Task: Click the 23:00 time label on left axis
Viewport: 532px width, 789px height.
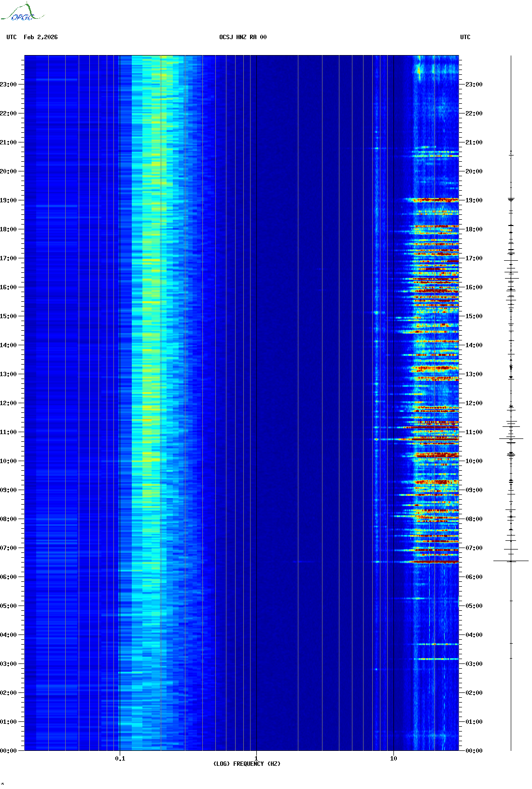Action: (8, 85)
